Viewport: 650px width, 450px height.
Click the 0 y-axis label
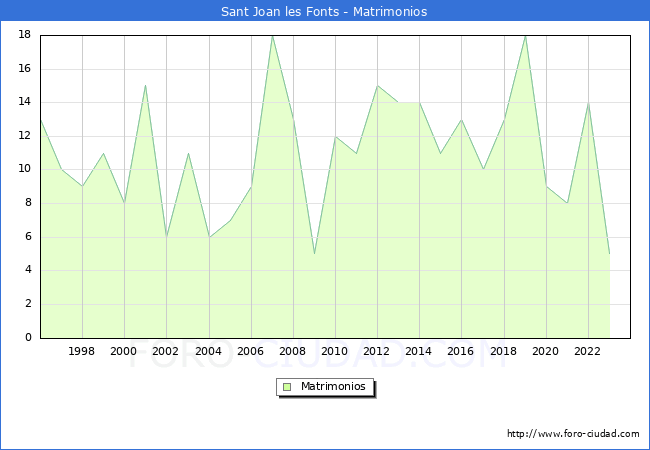tap(29, 338)
